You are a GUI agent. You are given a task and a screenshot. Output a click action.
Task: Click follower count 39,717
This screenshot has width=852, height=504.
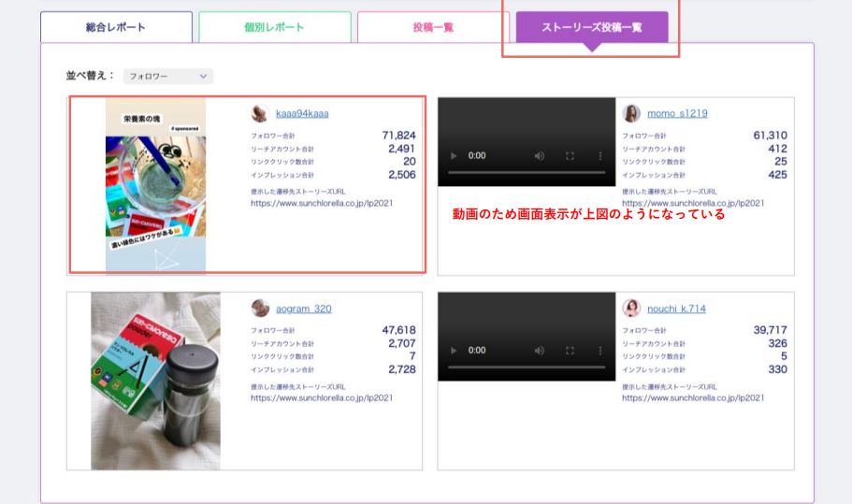(770, 330)
